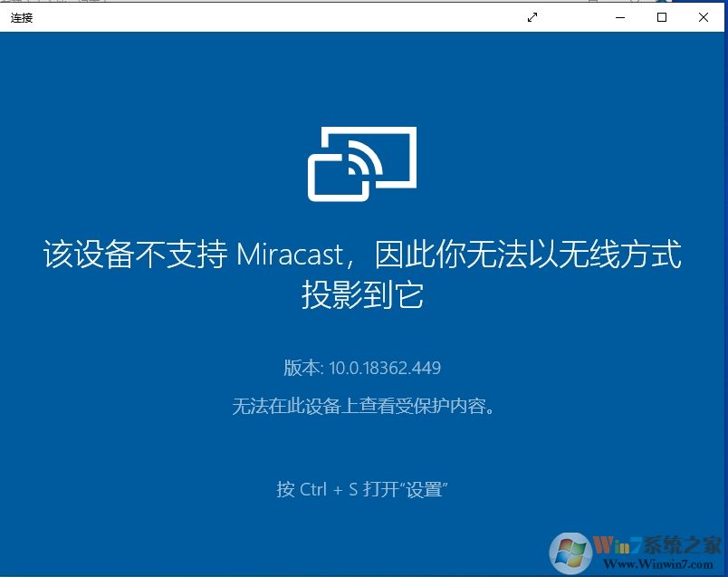Click the maximize icon on the title bar
This screenshot has width=728, height=577.
[662, 17]
